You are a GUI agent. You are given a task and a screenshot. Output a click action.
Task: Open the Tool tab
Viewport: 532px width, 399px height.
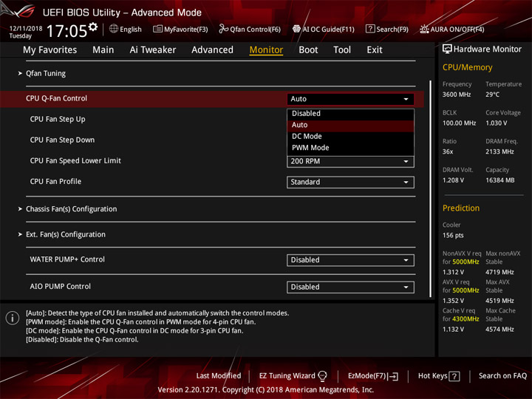click(342, 50)
